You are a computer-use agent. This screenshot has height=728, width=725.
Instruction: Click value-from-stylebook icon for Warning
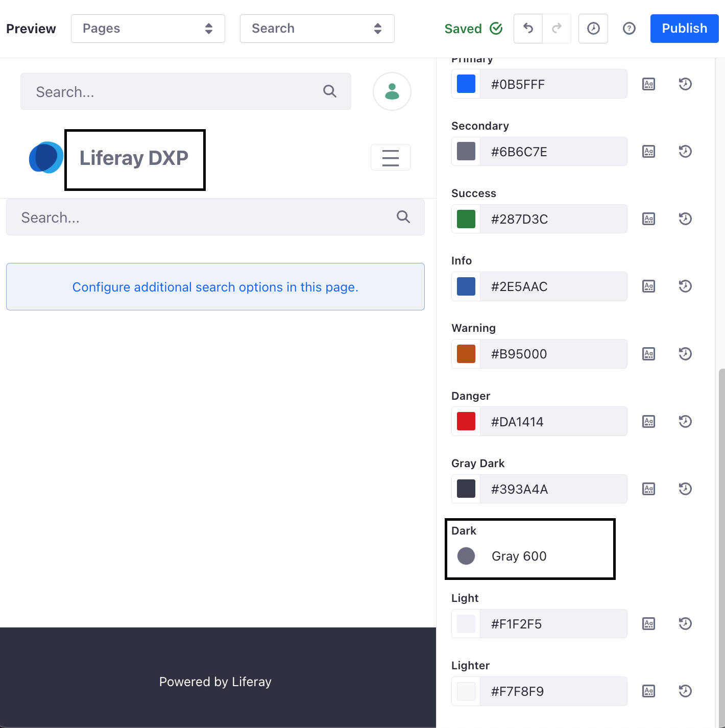click(648, 354)
